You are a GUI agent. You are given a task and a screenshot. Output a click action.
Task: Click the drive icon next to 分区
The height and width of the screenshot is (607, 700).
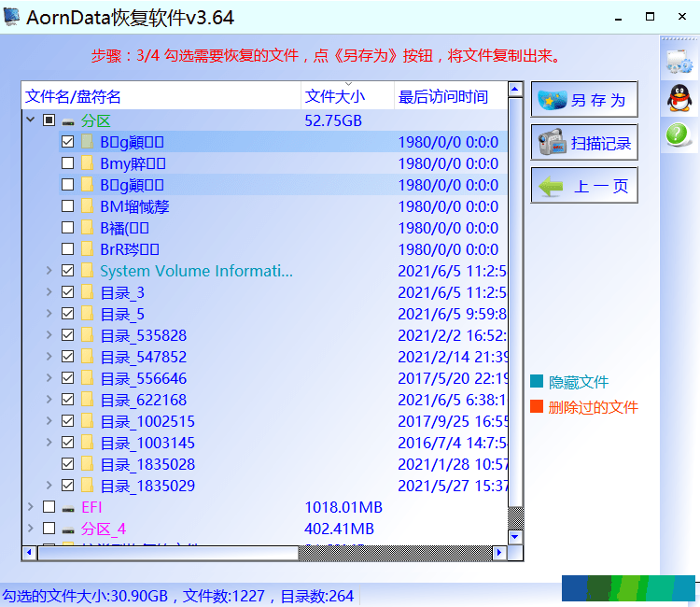pyautogui.click(x=68, y=121)
